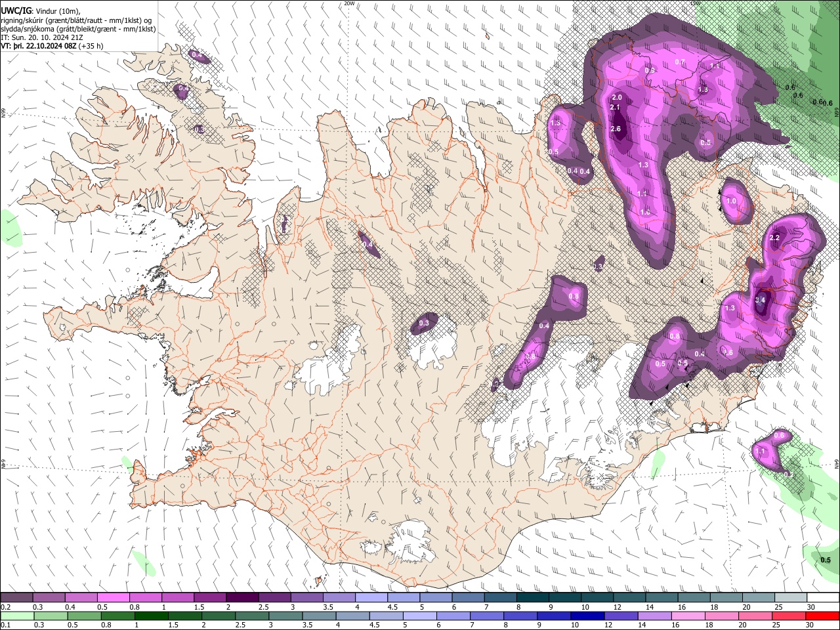Click the "UWC/IG: Vindur (10m)," title line
The image size is (840, 630).
pos(41,10)
